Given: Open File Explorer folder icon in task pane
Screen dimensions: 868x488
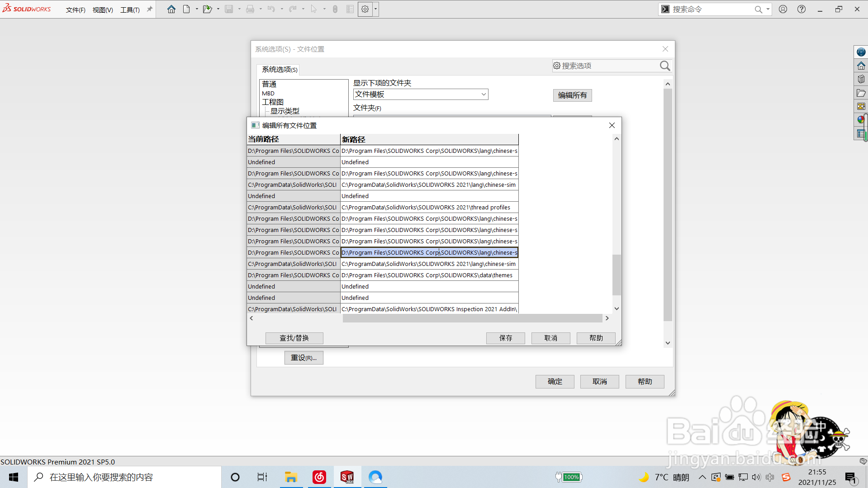Looking at the screenshot, I should coord(861,93).
